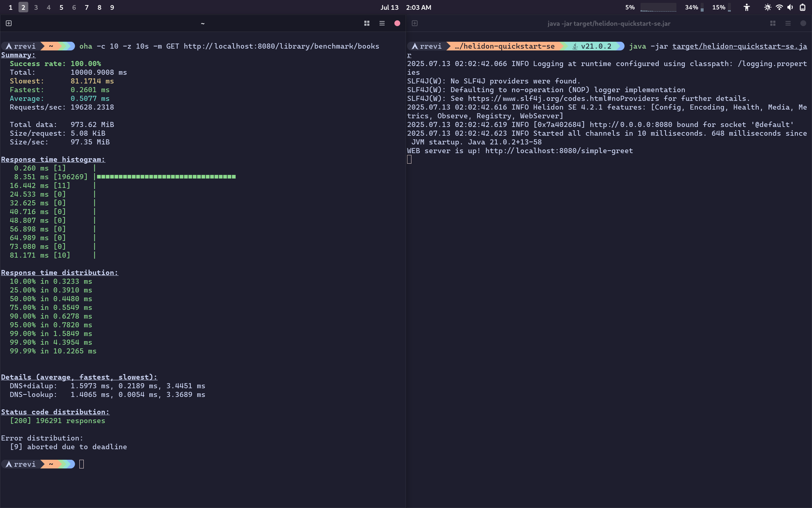
Task: Open the volume speaker icon
Action: click(790, 7)
